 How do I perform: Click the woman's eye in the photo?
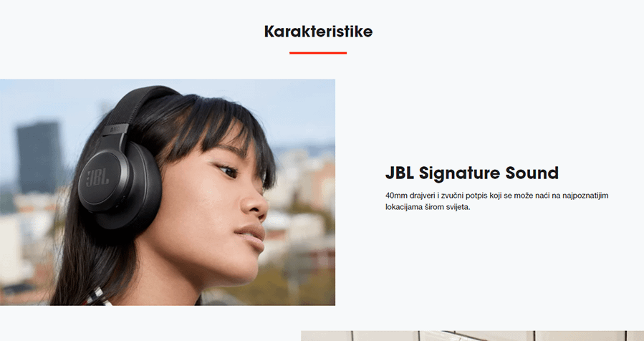coord(226,169)
